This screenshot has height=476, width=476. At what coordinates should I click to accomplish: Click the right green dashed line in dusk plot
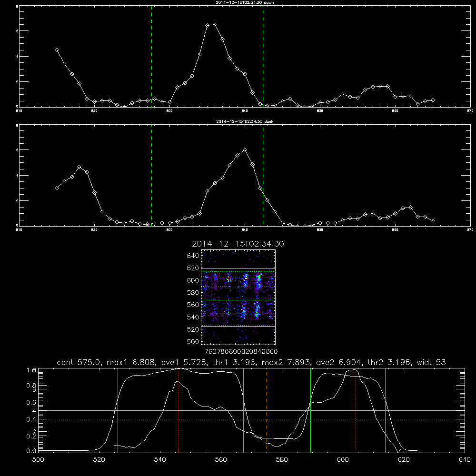tap(263, 176)
